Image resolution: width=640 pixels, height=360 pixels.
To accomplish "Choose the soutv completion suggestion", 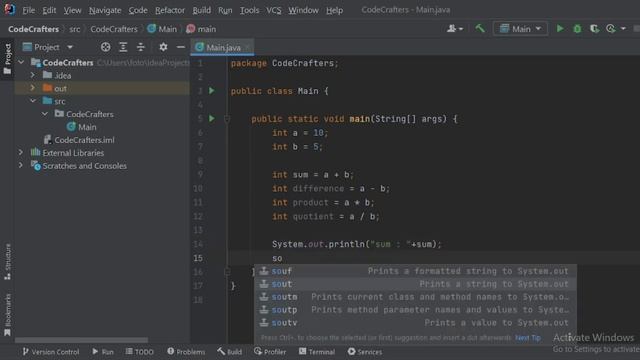I will click(x=415, y=323).
